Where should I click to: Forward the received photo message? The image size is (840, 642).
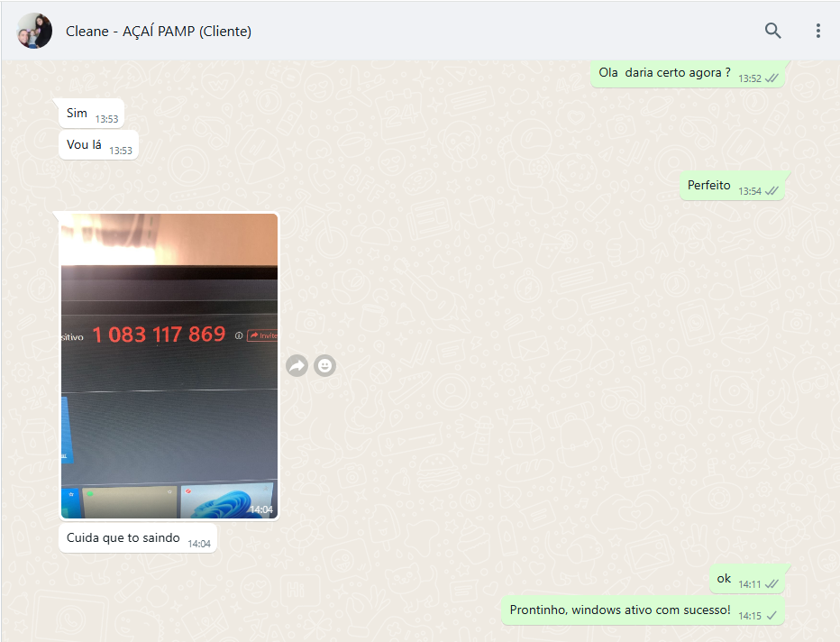[297, 366]
